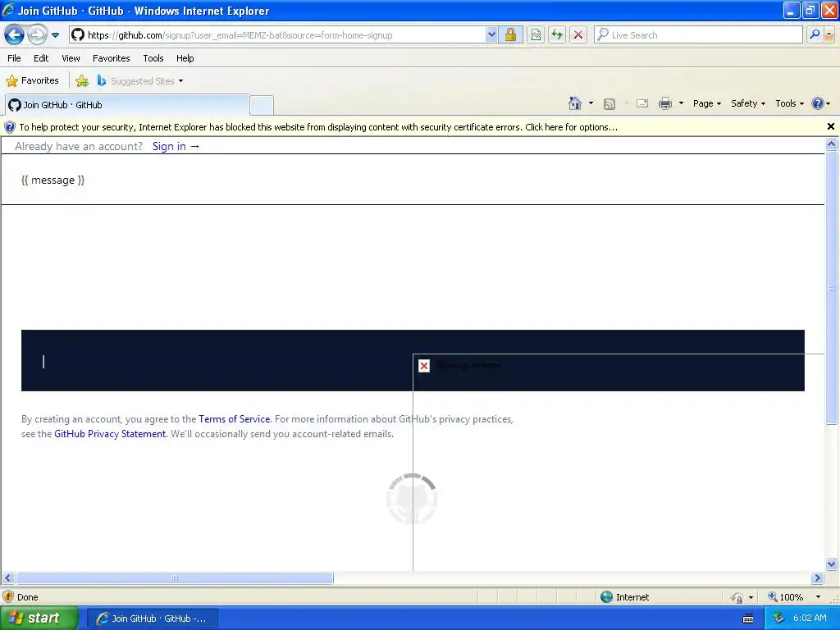Click the horizontal scrollbar thumb
Screen dimensions: 840x630
[175, 578]
